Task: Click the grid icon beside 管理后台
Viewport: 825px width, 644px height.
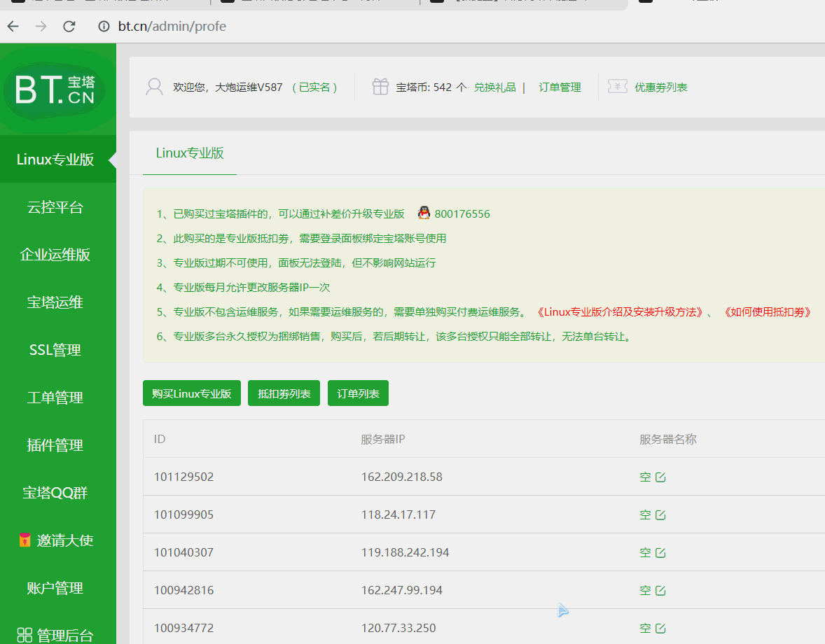Action: click(25, 635)
